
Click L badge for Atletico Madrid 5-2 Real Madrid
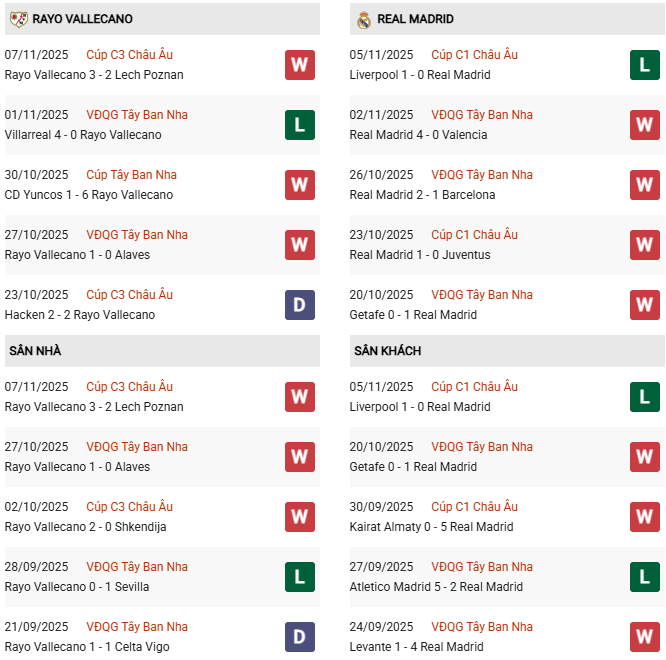click(644, 577)
